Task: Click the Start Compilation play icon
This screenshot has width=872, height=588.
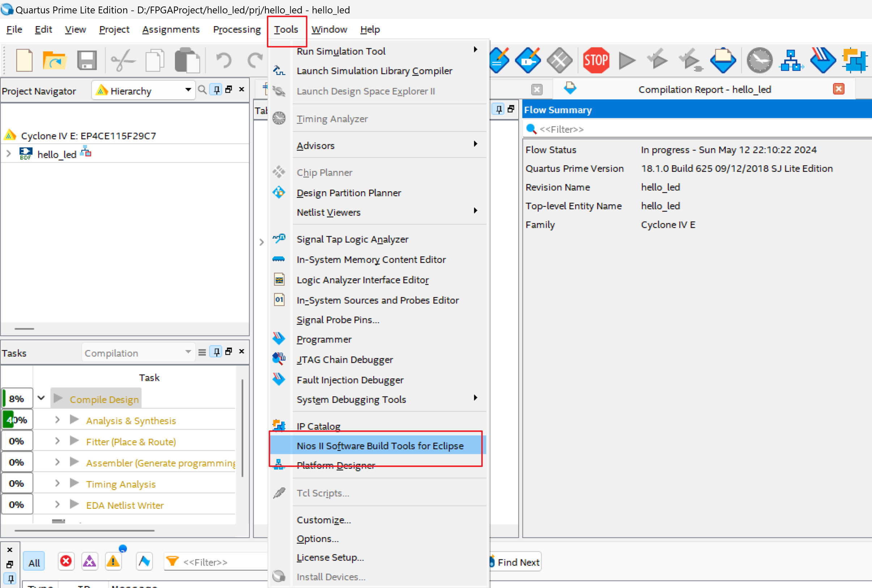Action: [x=627, y=60]
